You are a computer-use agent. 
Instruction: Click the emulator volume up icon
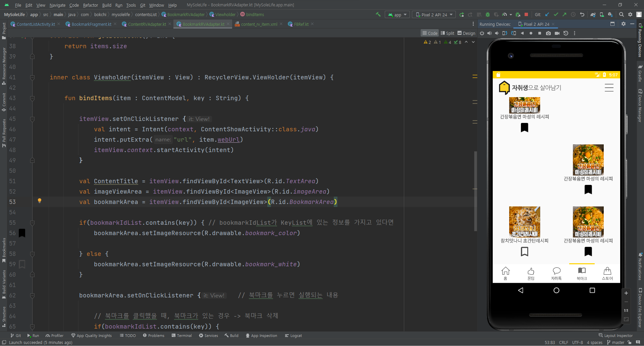489,33
